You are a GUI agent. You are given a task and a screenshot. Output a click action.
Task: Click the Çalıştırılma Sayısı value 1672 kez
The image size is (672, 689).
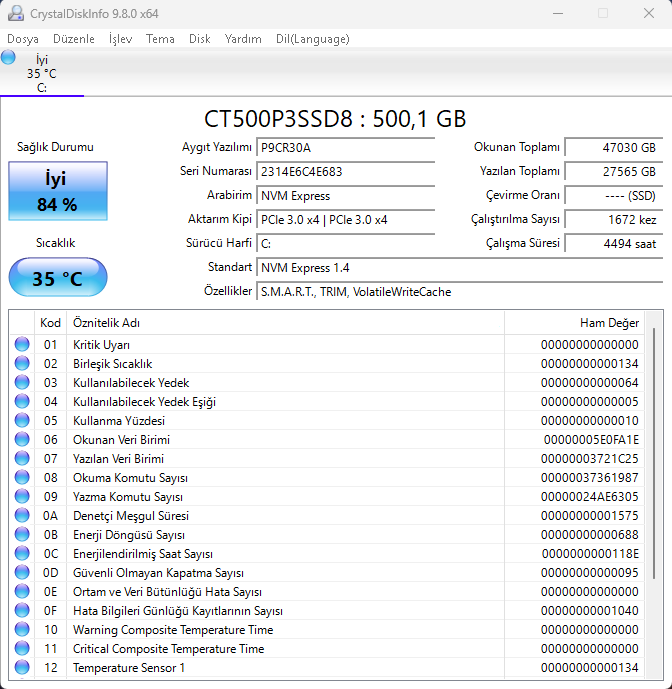[614, 220]
